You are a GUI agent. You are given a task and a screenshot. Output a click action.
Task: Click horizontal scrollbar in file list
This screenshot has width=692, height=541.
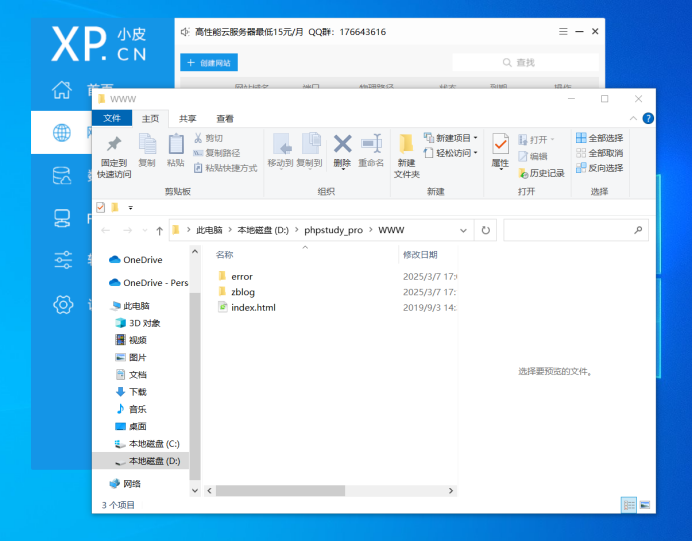(280, 491)
